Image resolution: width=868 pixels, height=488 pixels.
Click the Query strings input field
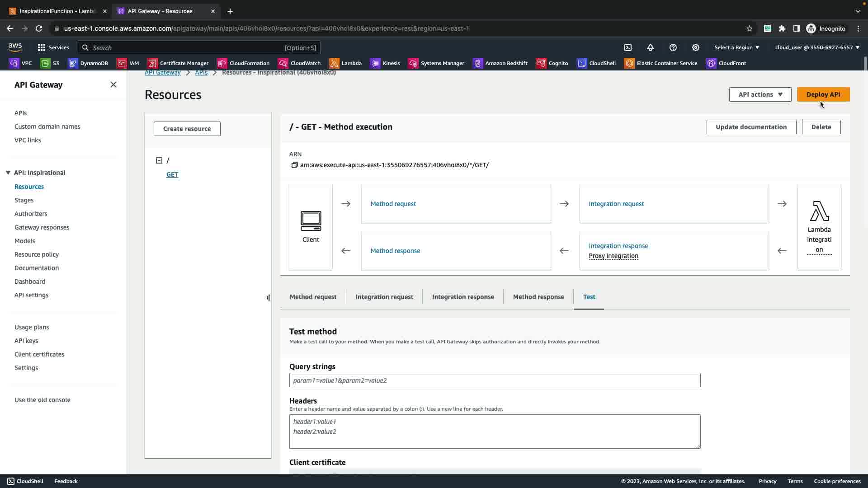coord(495,380)
